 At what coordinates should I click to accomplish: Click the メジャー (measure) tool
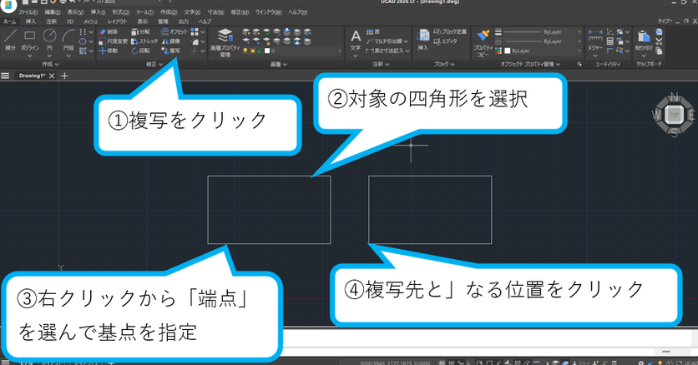tap(595, 39)
